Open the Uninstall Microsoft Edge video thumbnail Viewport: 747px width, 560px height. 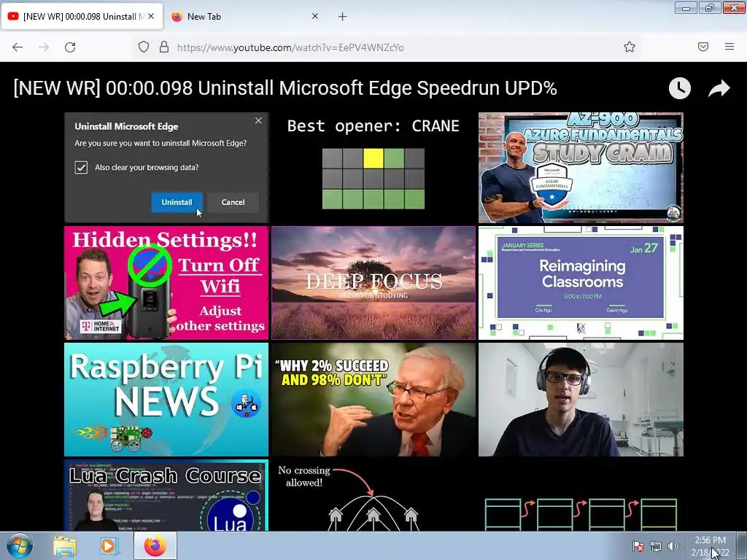coord(166,168)
